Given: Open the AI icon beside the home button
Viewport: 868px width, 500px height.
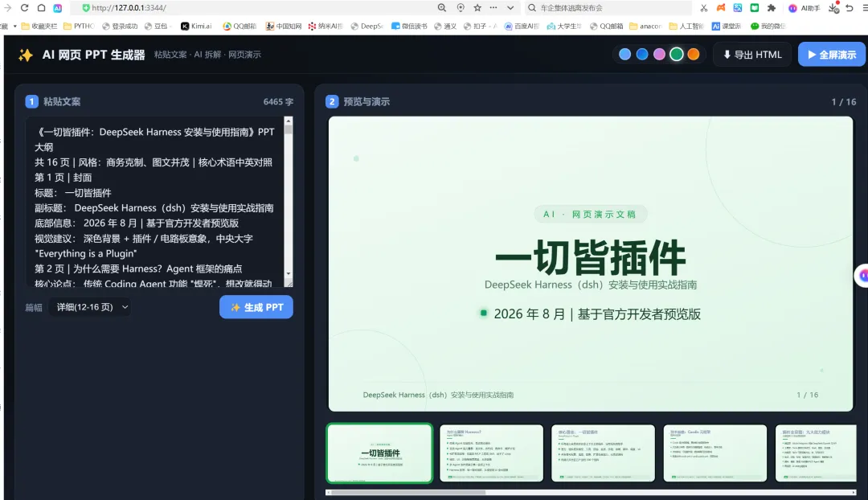Looking at the screenshot, I should 58,8.
